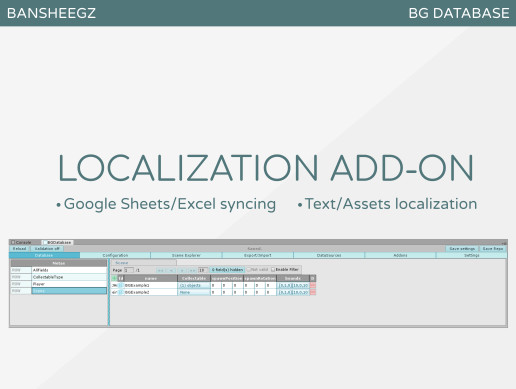516x389 pixels.
Task: Delete the BGExample2 row with red button
Action: point(313,292)
